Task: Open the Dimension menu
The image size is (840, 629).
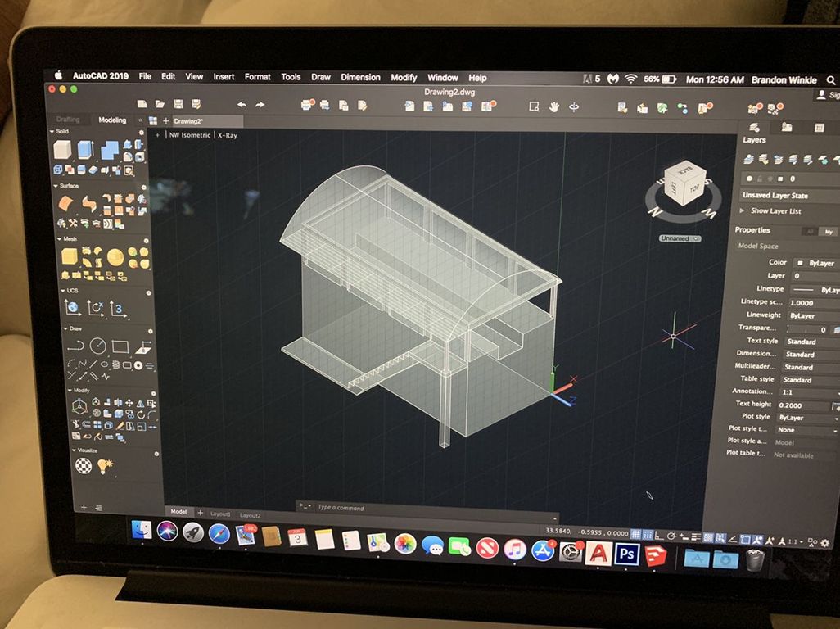Action: [360, 78]
